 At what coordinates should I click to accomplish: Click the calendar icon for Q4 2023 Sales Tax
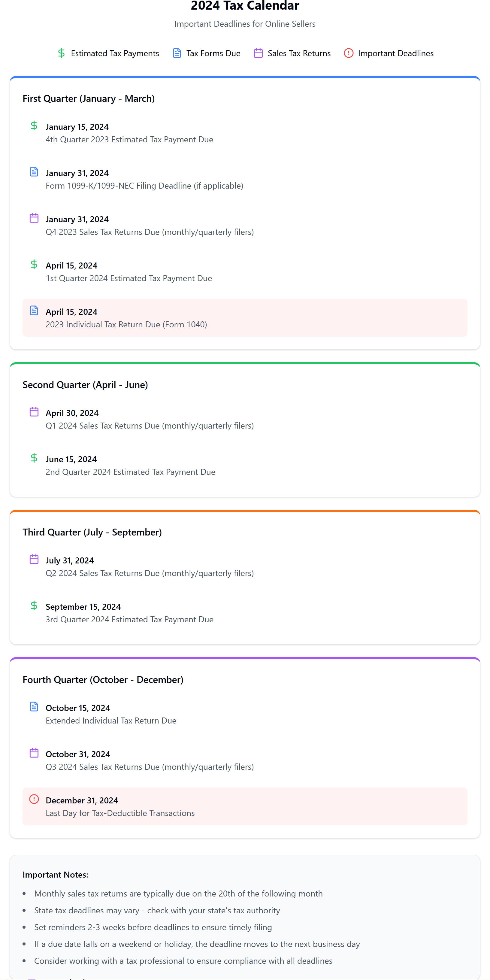(34, 218)
